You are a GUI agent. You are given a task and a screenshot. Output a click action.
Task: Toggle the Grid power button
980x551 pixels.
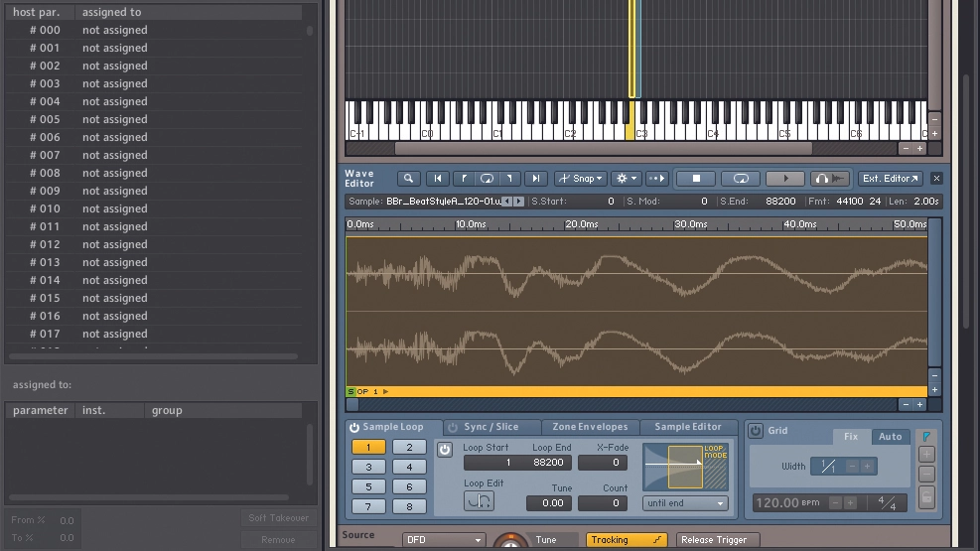click(756, 431)
